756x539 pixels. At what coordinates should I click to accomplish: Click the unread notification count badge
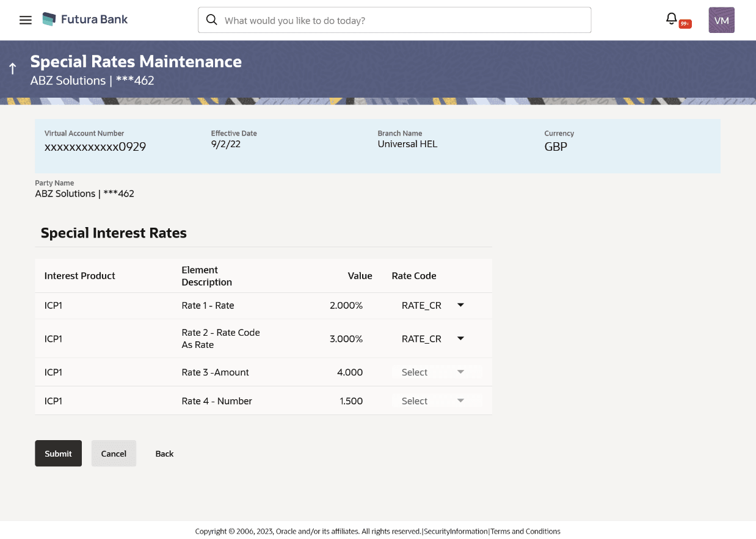click(685, 24)
